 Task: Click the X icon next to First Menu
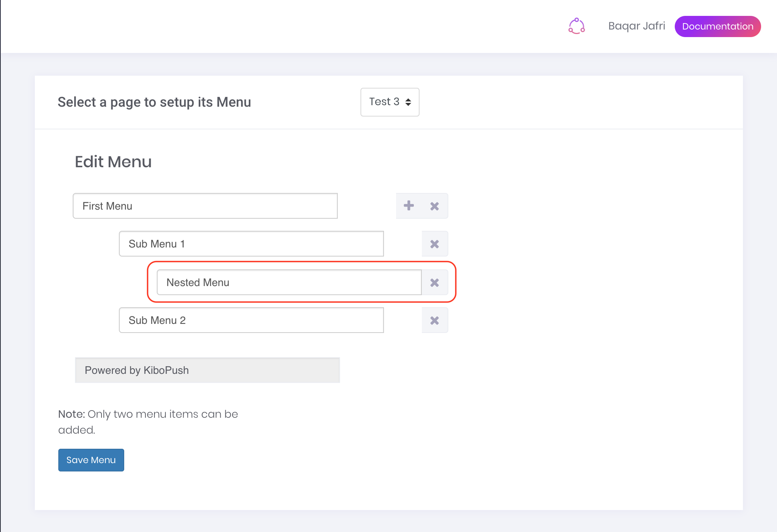434,206
